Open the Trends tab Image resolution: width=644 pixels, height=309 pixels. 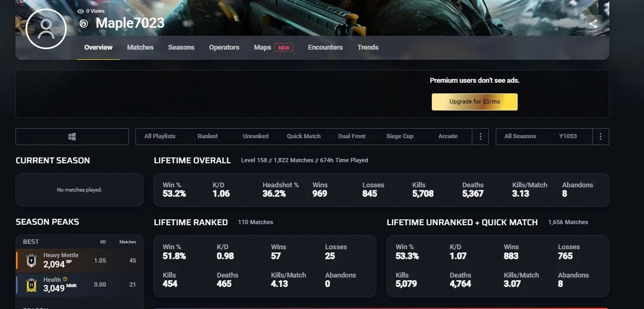[x=368, y=47]
